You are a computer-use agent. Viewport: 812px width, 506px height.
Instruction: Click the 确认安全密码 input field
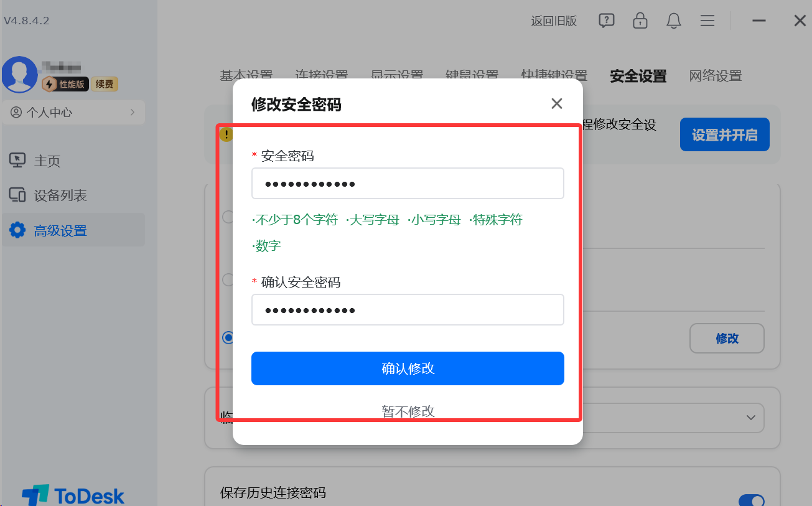(x=408, y=310)
